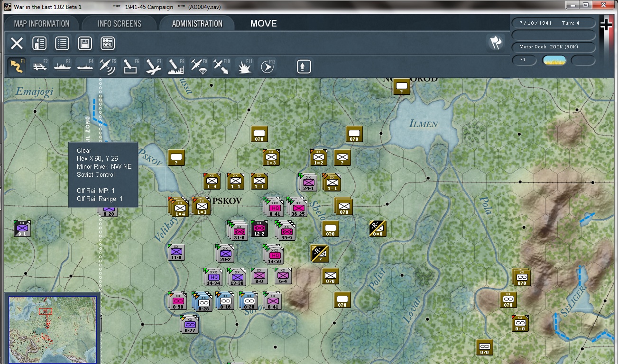This screenshot has height=364, width=618.
Task: Select the 31-0 unit stack
Action: pos(238,230)
